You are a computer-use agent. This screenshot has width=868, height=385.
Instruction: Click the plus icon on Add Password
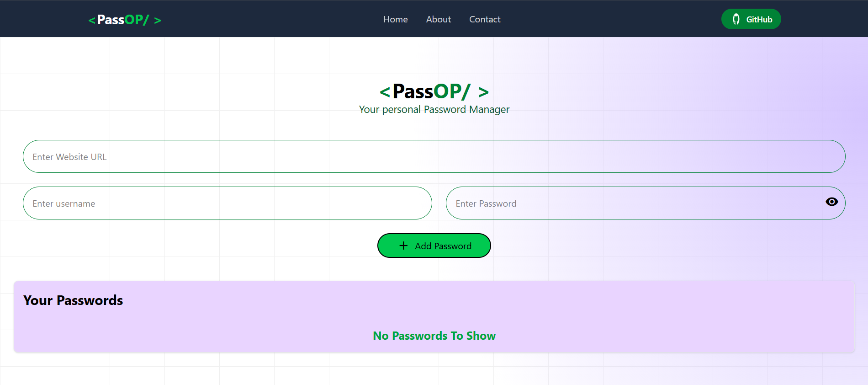point(403,246)
